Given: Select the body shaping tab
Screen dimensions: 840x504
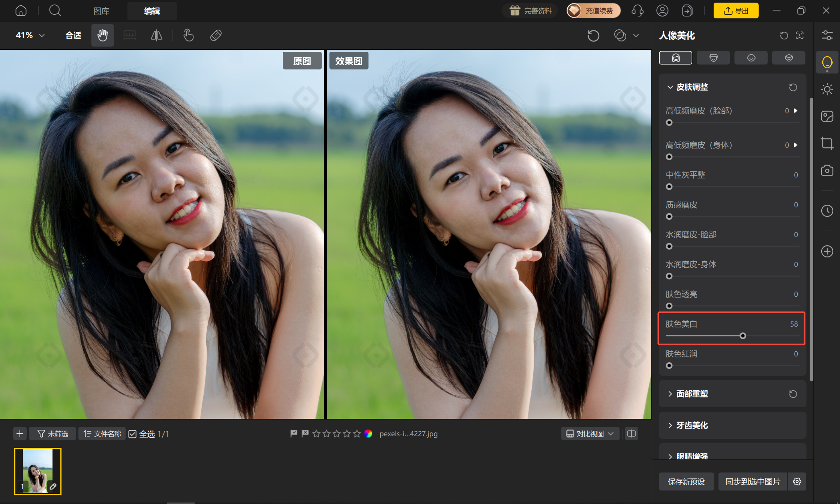Looking at the screenshot, I should pyautogui.click(x=713, y=58).
